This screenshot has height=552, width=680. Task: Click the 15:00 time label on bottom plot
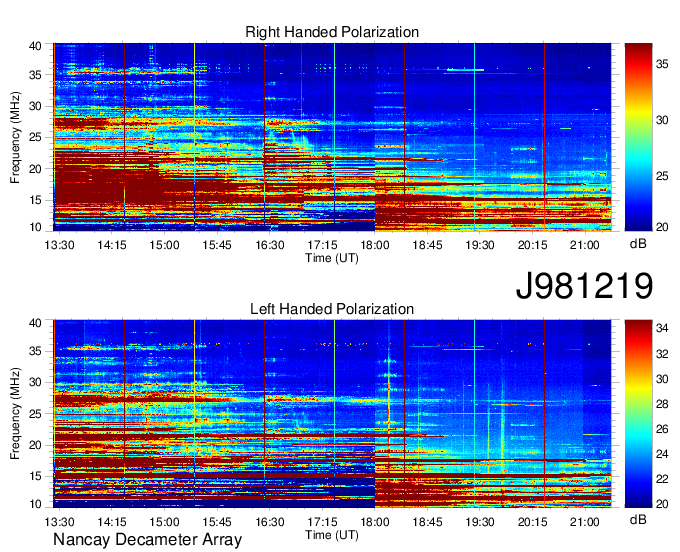point(164,522)
